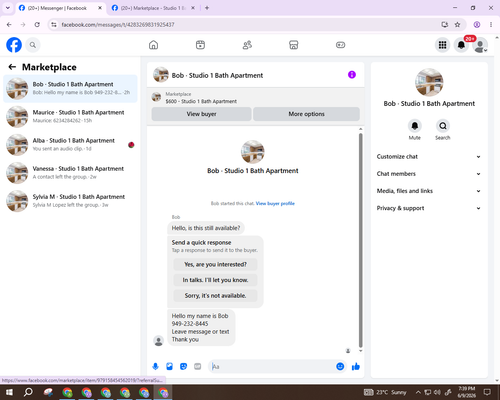Follow the View buyer profile link
Viewport: 500px width, 400px height.
(275, 203)
